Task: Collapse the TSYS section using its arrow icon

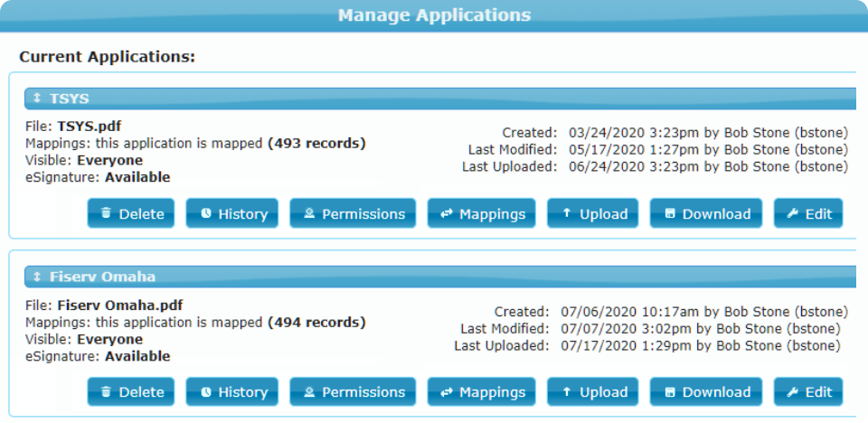Action: [x=37, y=98]
